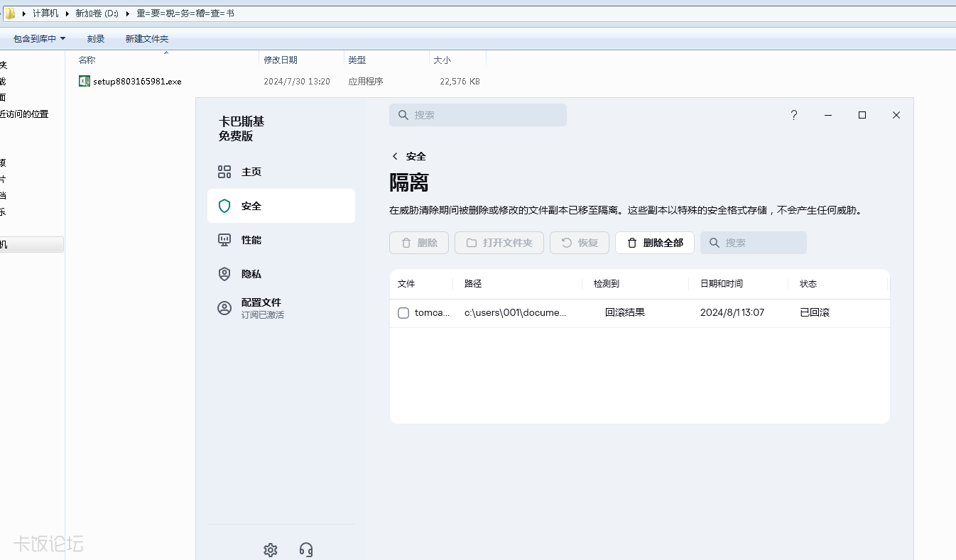Select the Security shield icon in sidebar

(x=224, y=206)
